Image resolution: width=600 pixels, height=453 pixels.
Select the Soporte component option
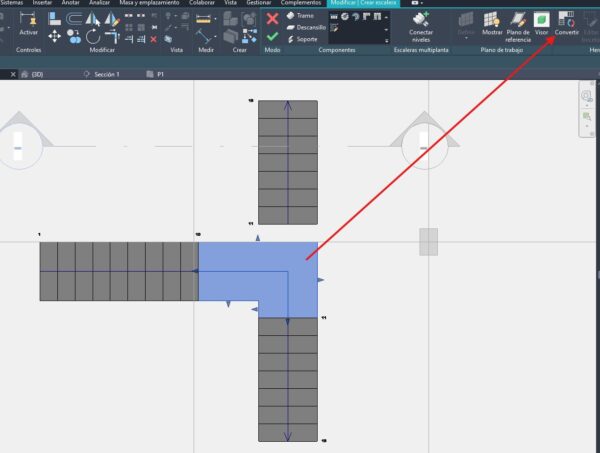pyautogui.click(x=302, y=38)
